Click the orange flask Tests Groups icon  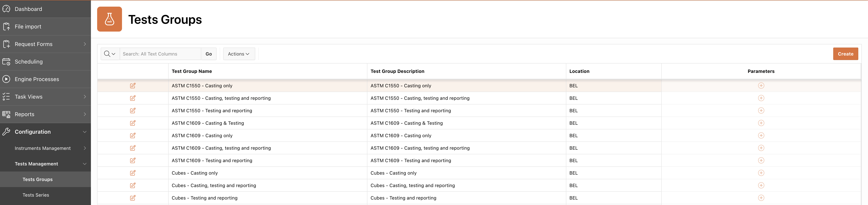[110, 19]
